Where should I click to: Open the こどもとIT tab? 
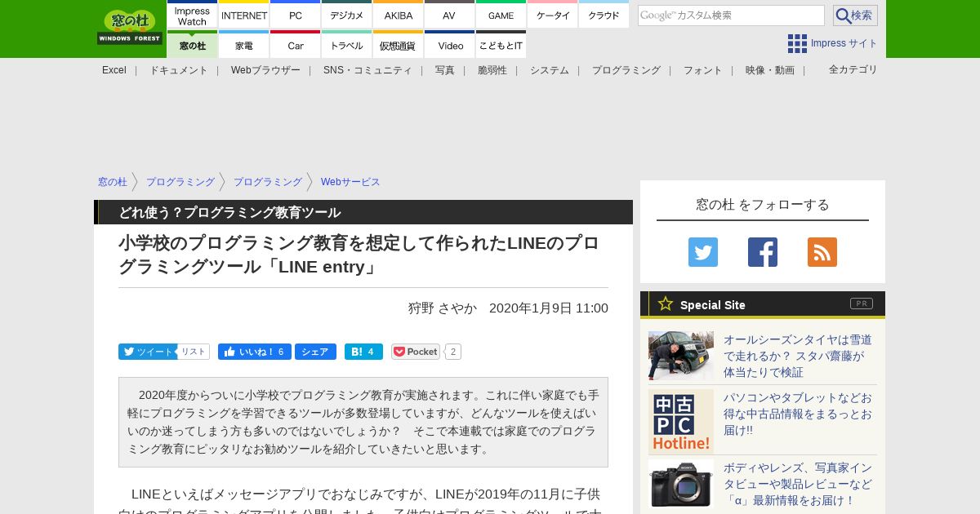(x=501, y=45)
